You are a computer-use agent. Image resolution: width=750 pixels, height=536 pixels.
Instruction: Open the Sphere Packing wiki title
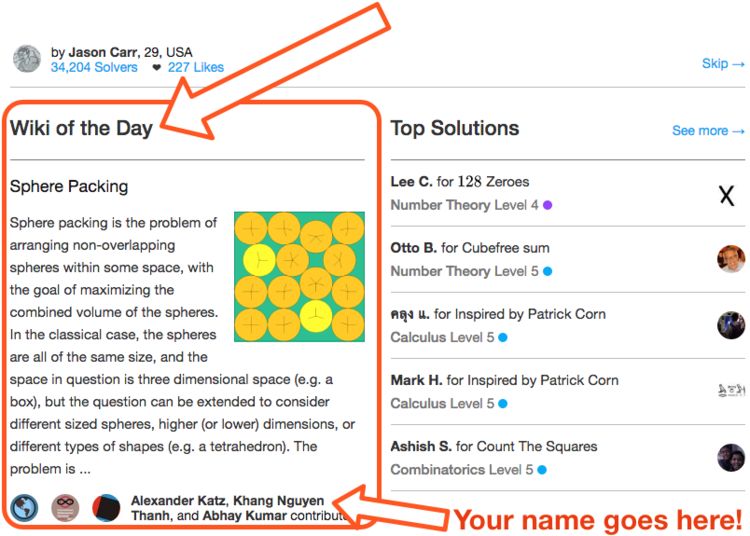(69, 186)
